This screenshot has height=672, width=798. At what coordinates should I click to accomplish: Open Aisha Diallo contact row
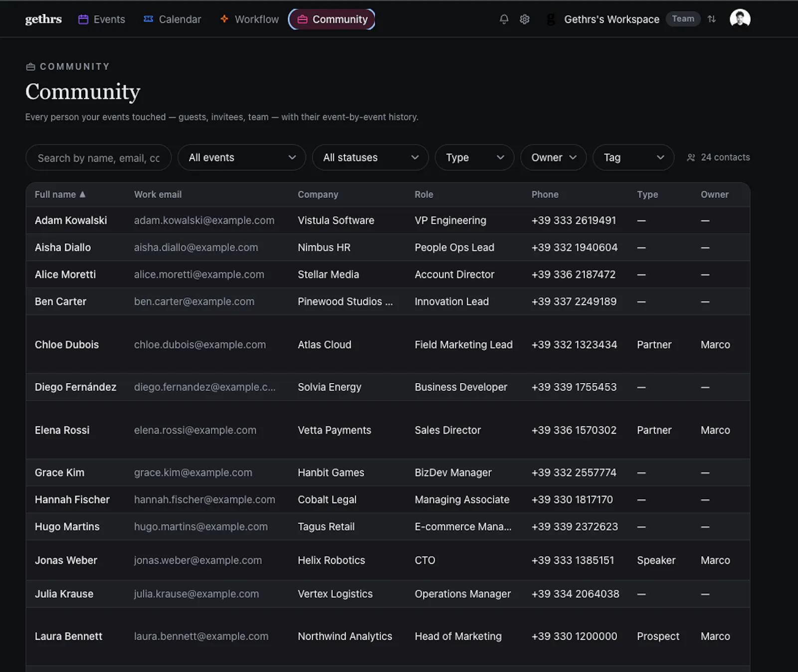[x=388, y=247]
